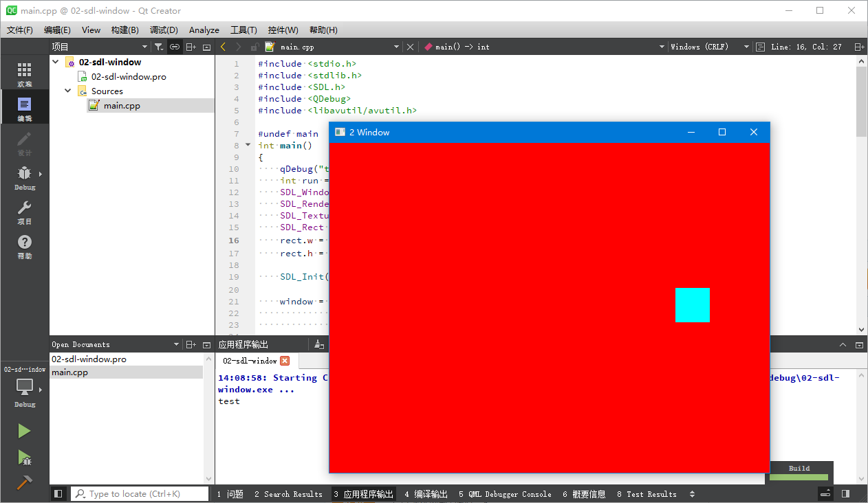868x503 pixels.
Task: Click the Type to locate search field
Action: click(140, 494)
